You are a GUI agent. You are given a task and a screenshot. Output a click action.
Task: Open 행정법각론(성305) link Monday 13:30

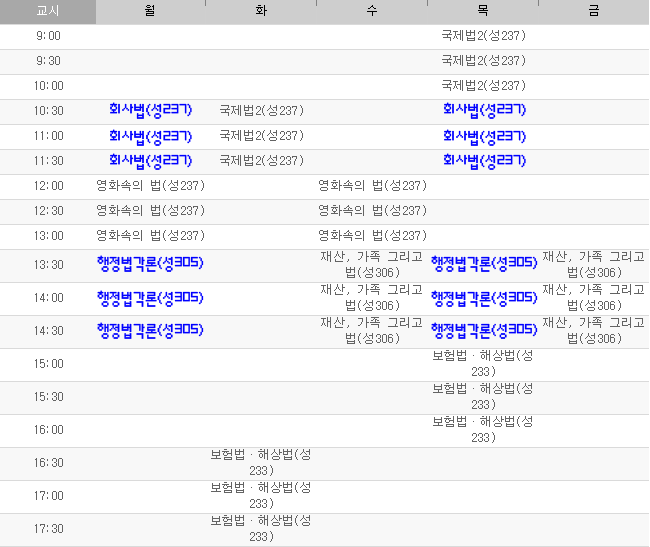pyautogui.click(x=150, y=264)
